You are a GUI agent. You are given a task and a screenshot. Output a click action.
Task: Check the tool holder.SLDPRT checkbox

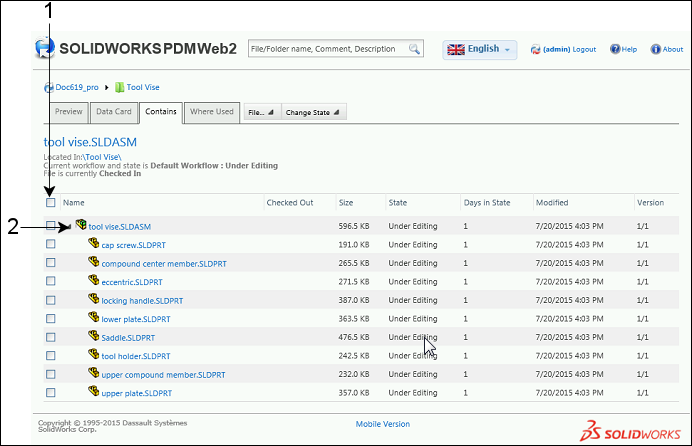tap(51, 356)
